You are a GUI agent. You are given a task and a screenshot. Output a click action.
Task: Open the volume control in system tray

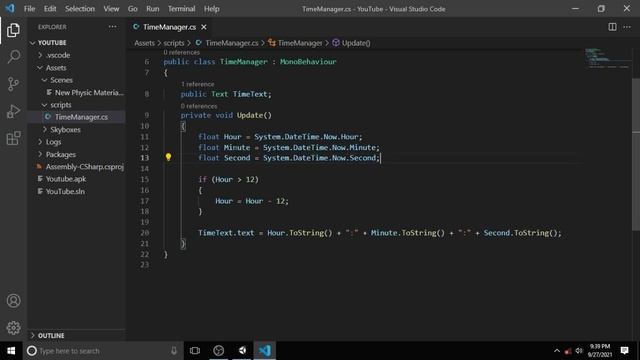coord(579,351)
